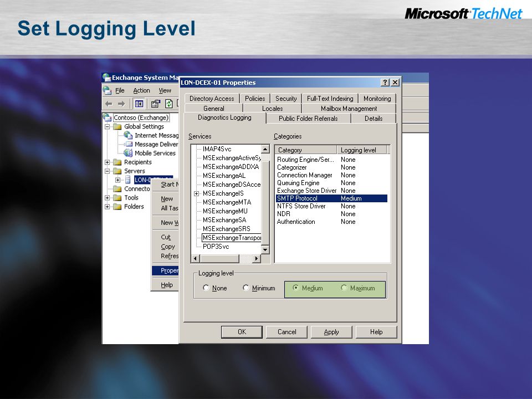Click the OK button
This screenshot has height=399, width=532.
point(242,332)
